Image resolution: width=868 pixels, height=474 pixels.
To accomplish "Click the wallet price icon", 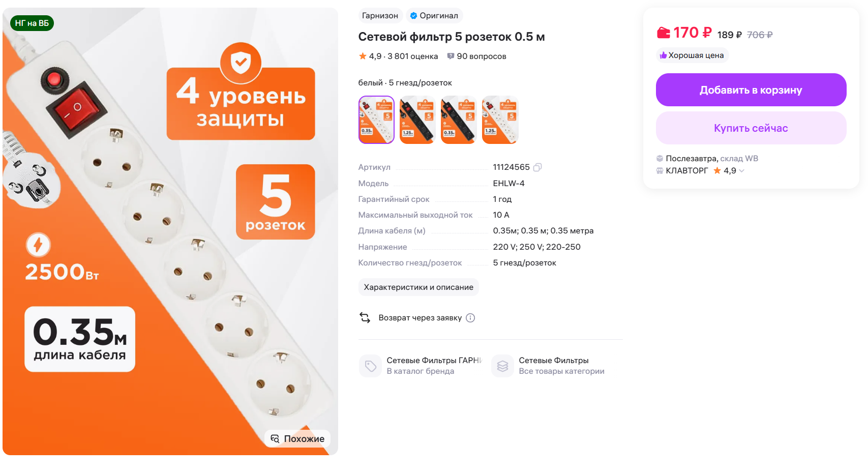I will (x=663, y=33).
